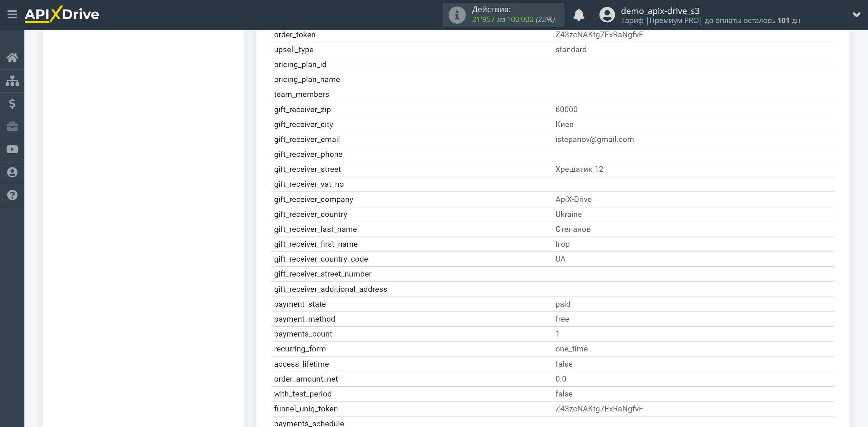The height and width of the screenshot is (427, 868).
Task: Select the gift_receiver_additional_address label
Action: [330, 289]
